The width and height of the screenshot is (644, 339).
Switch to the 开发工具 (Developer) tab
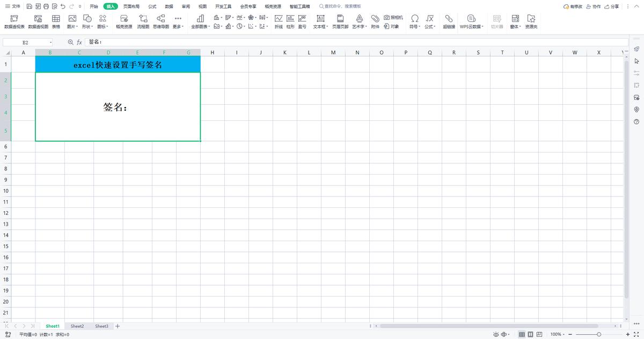click(223, 6)
